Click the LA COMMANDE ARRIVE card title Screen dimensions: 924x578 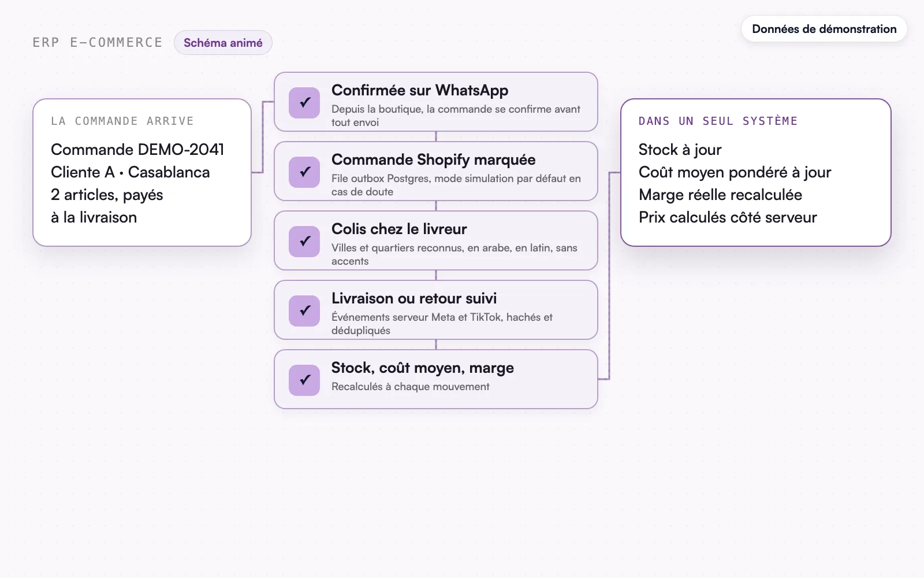(x=122, y=121)
